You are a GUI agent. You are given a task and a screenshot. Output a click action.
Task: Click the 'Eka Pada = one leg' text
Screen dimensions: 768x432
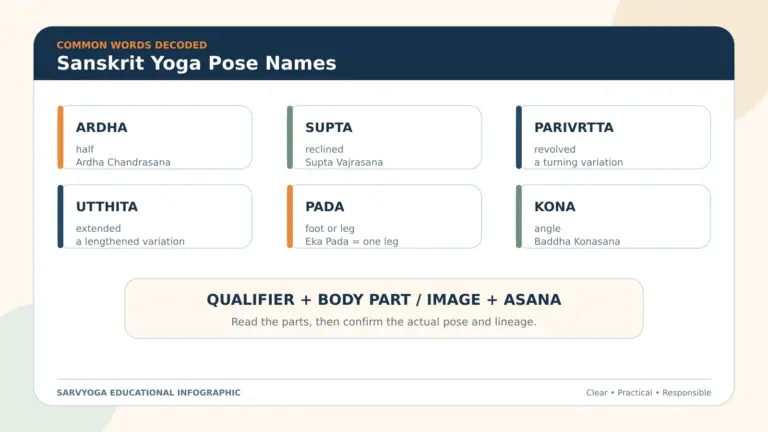click(x=352, y=241)
